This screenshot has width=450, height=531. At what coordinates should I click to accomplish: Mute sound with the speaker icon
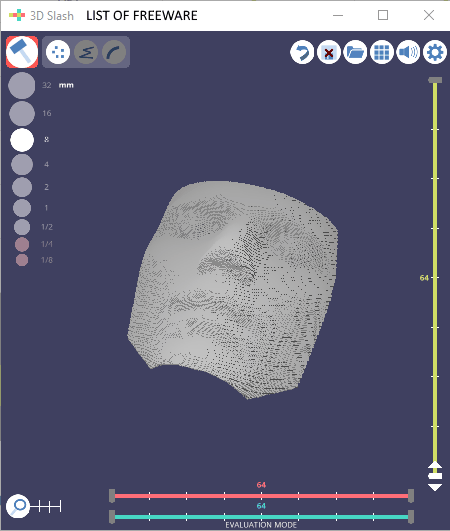pos(408,52)
